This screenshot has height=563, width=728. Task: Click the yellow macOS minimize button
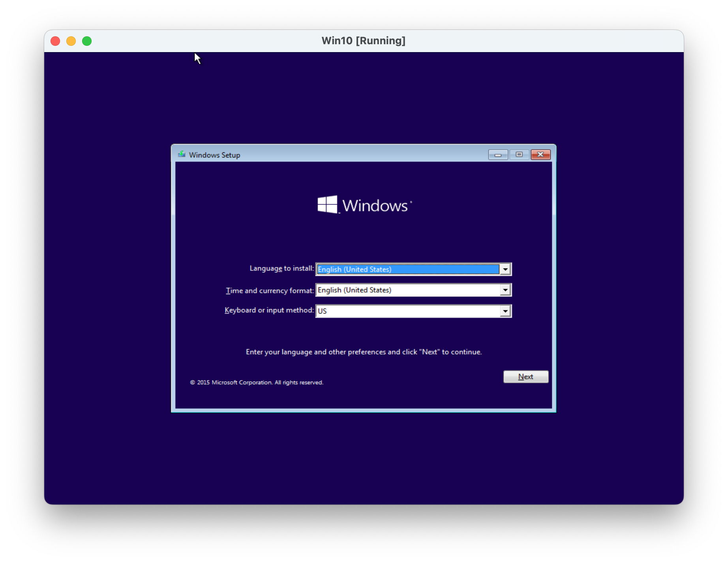[x=71, y=41]
